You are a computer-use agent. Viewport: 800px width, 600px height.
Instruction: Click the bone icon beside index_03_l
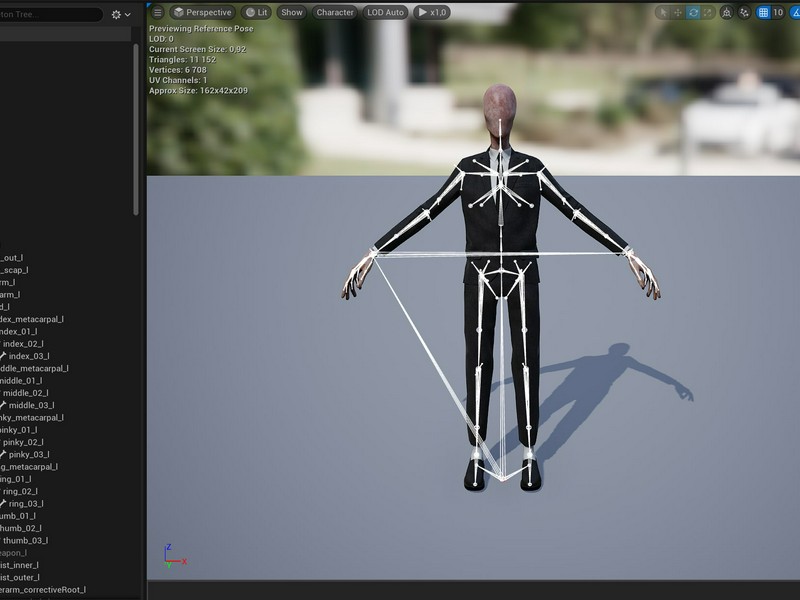click(x=3, y=356)
